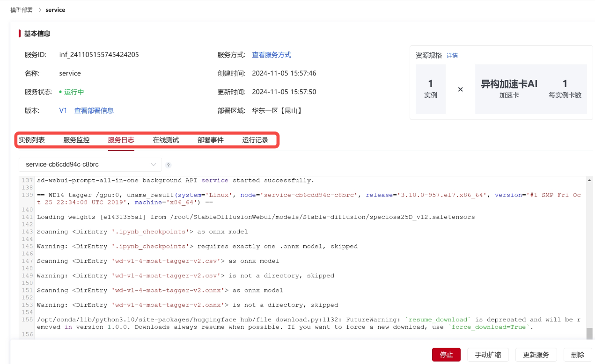Switch to the 服务监控 tab
The height and width of the screenshot is (364, 595).
tap(76, 140)
